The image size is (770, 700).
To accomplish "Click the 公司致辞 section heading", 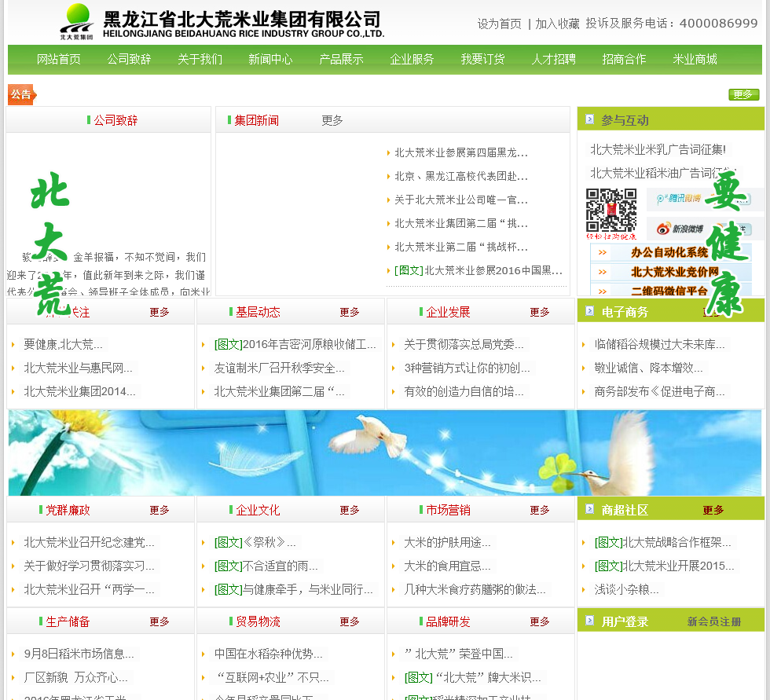I will click(x=115, y=120).
